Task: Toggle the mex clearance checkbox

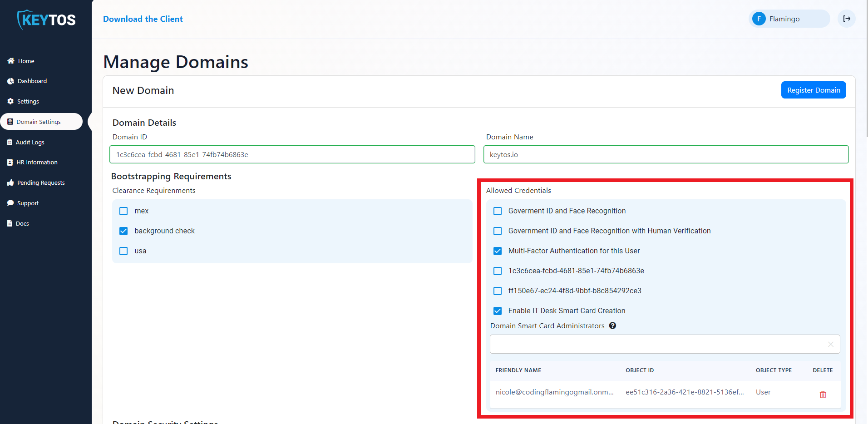Action: coord(123,211)
